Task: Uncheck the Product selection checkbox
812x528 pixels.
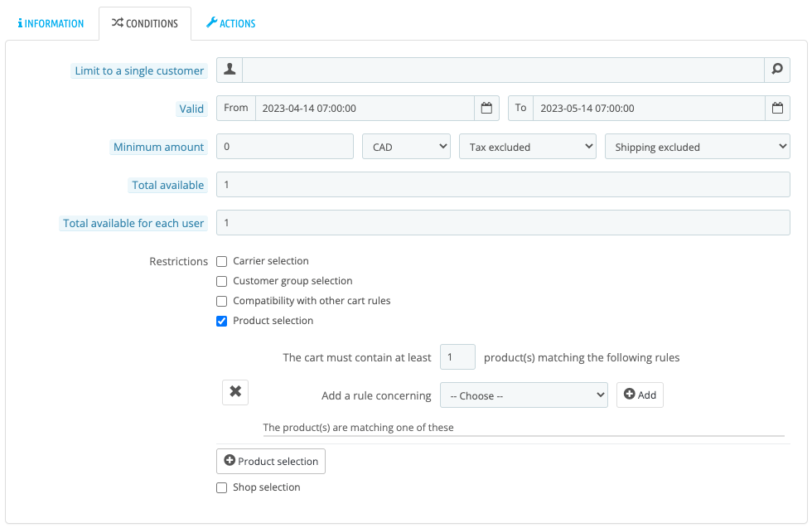Action: click(x=221, y=321)
